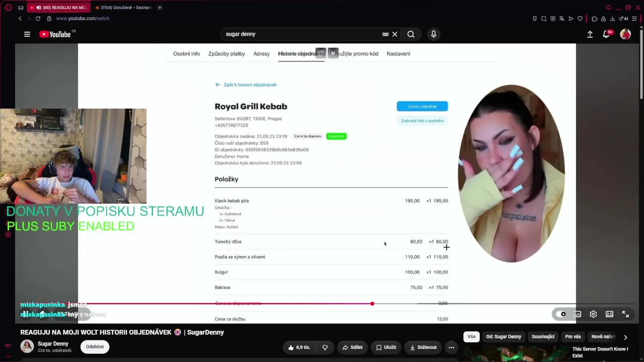Click the page vertical scrollbar
The width and height of the screenshot is (644, 362).
[x=641, y=63]
